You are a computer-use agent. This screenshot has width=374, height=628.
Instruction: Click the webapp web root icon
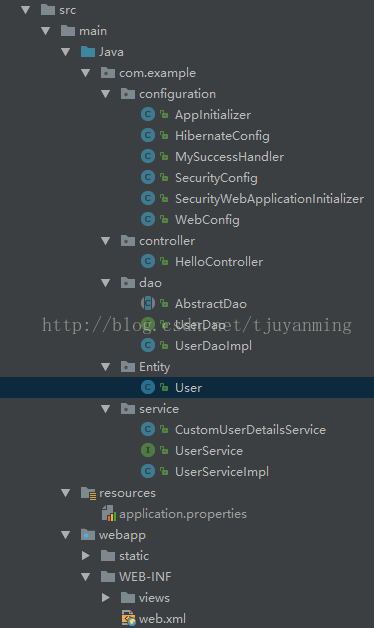pos(88,535)
